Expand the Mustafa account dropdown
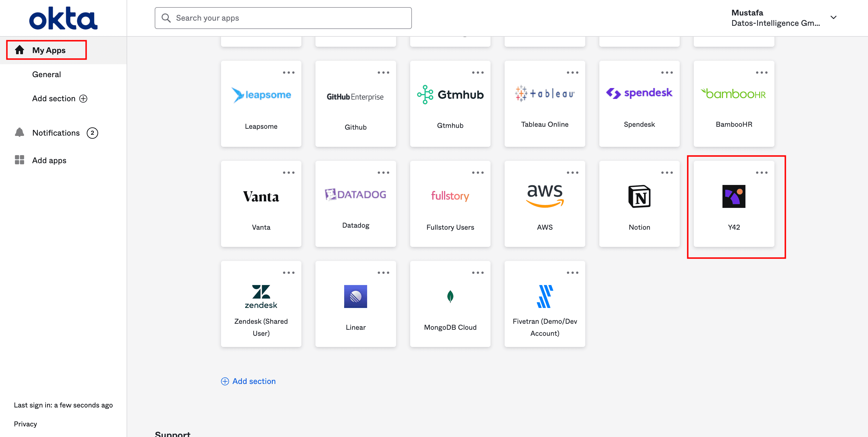This screenshot has height=437, width=868. 833,17
